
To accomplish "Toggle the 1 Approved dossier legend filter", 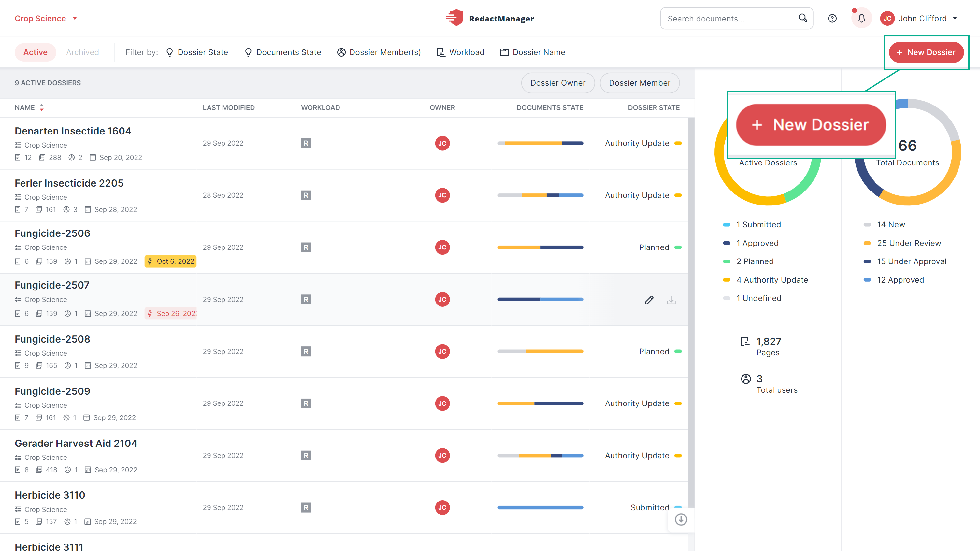I will pyautogui.click(x=751, y=243).
